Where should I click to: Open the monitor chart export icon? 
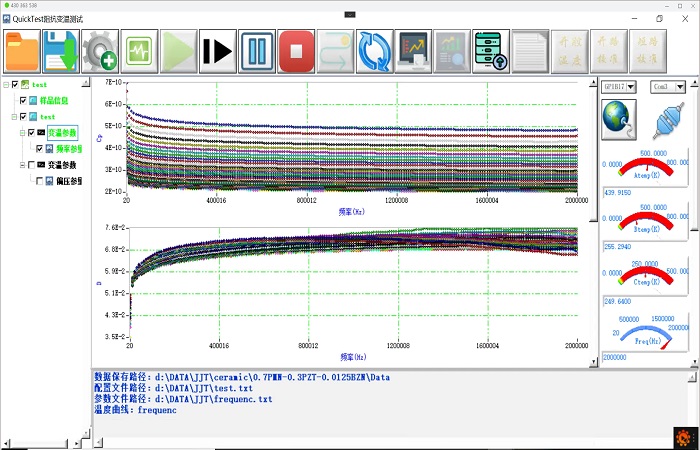coord(413,51)
